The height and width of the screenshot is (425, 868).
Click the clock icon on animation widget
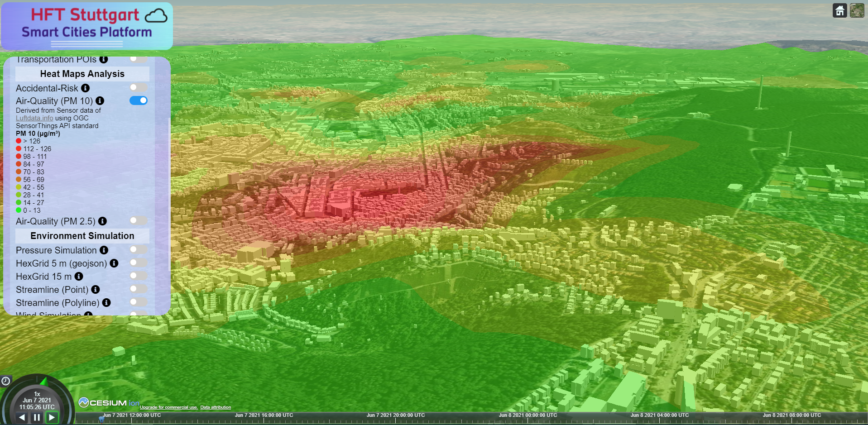point(6,381)
